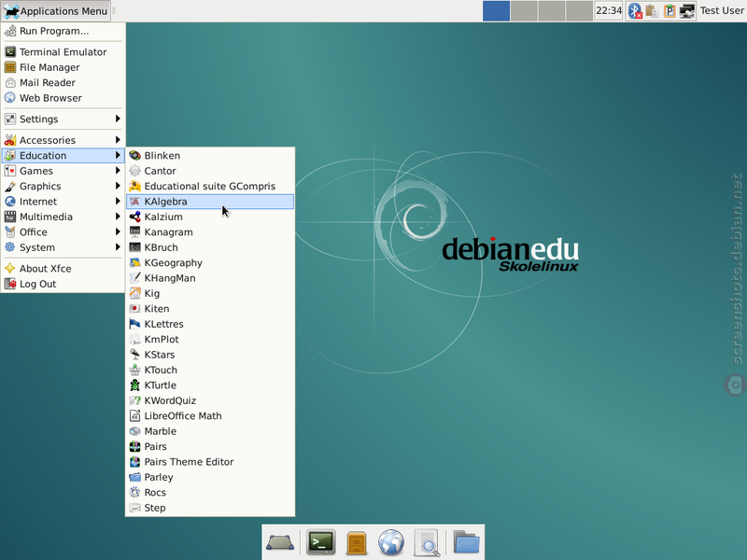The width and height of the screenshot is (747, 560).
Task: Click the Test User panel button
Action: pos(721,11)
